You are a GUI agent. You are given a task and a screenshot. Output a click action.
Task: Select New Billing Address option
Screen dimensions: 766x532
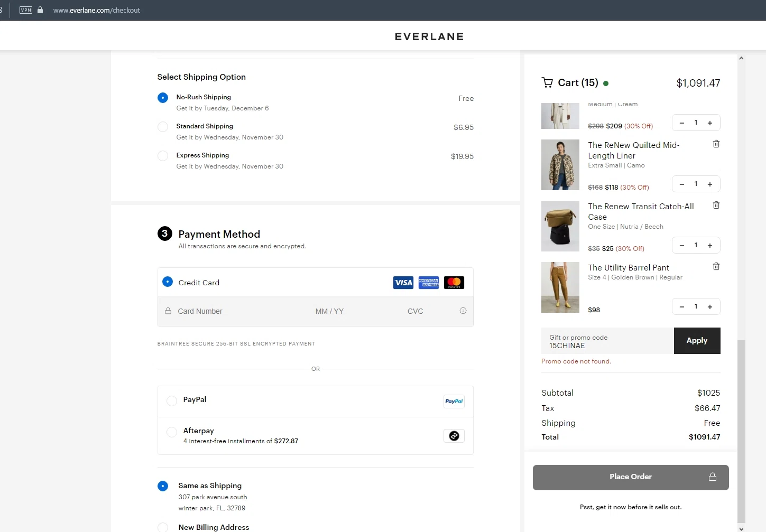point(163,527)
